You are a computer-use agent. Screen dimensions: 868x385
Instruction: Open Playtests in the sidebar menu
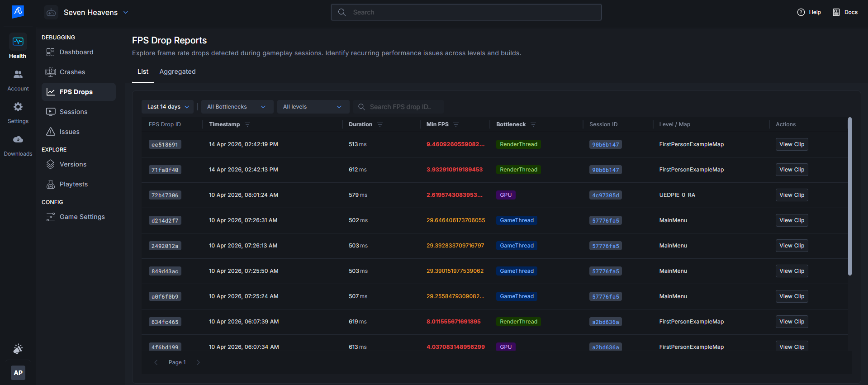[74, 184]
